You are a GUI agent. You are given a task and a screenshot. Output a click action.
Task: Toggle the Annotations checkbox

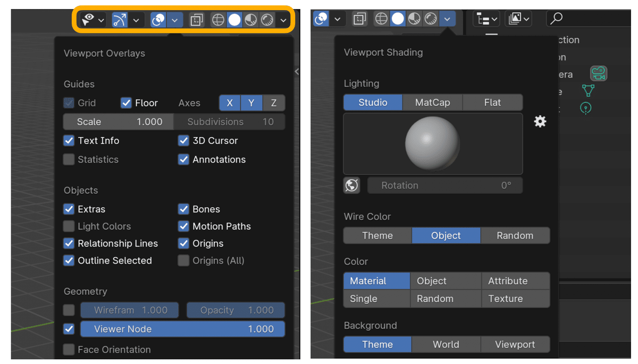(x=183, y=159)
